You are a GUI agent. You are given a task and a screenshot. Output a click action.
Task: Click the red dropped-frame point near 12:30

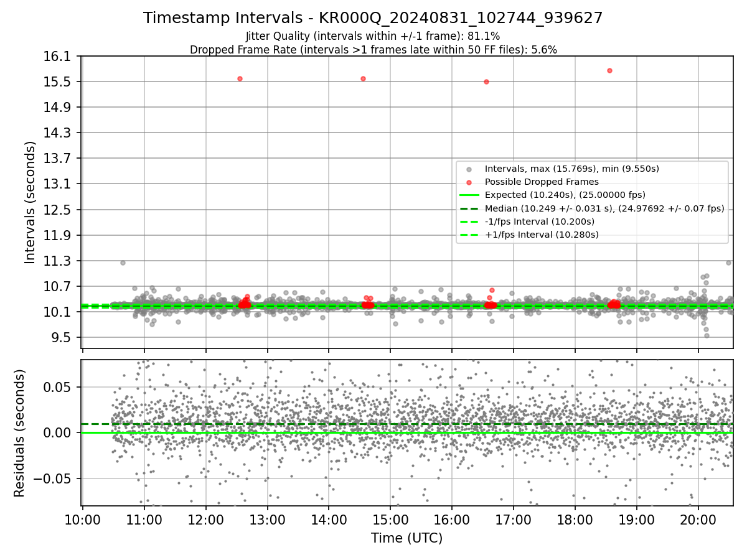[x=240, y=78]
